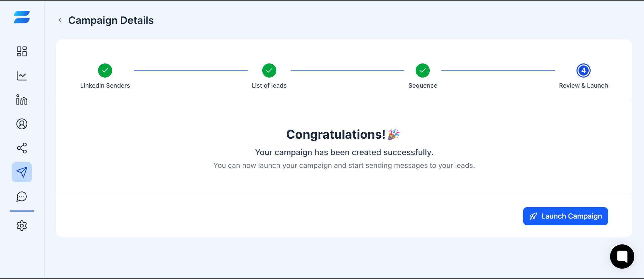
Task: Click the Campaign Details page heading
Action: pos(111,20)
